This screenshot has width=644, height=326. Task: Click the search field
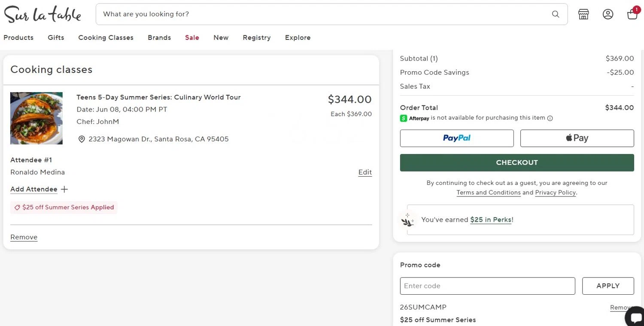tap(331, 14)
